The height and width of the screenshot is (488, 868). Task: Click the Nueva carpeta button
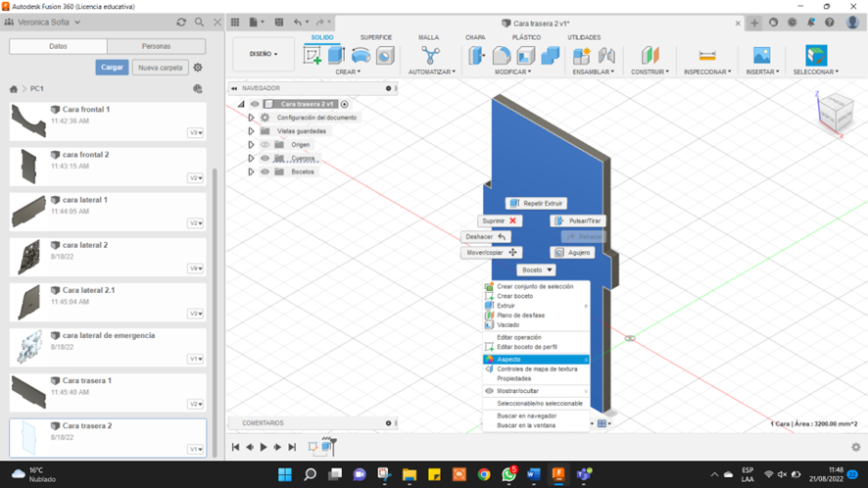coord(161,68)
